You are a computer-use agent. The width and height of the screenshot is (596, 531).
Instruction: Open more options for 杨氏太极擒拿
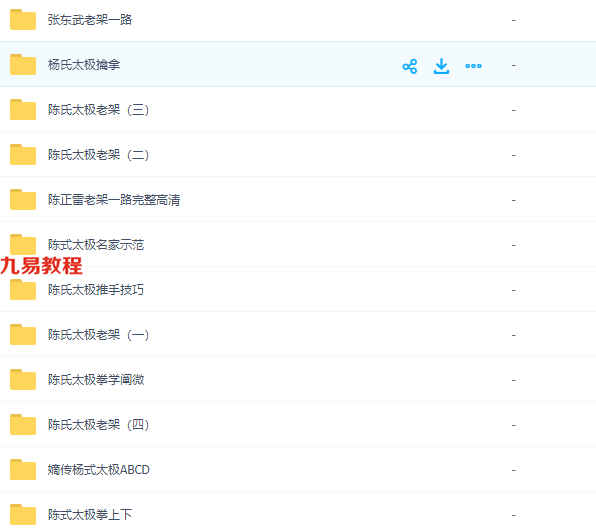coord(473,66)
